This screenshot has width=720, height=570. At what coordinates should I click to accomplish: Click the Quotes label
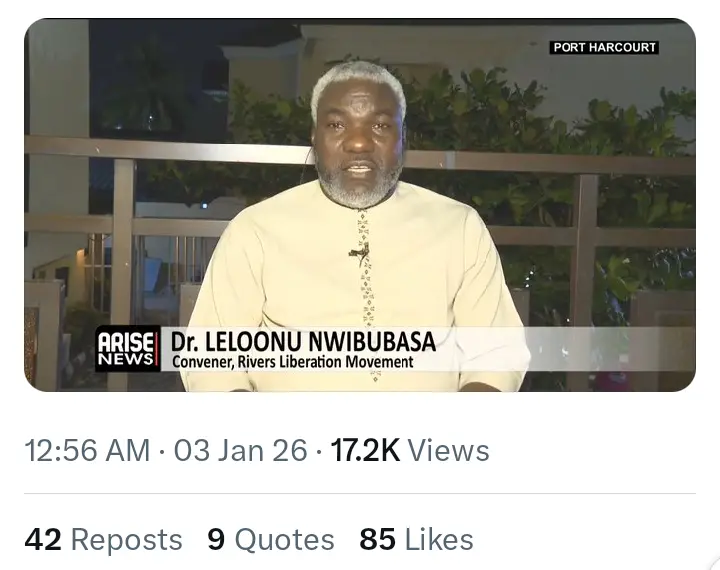tap(285, 540)
